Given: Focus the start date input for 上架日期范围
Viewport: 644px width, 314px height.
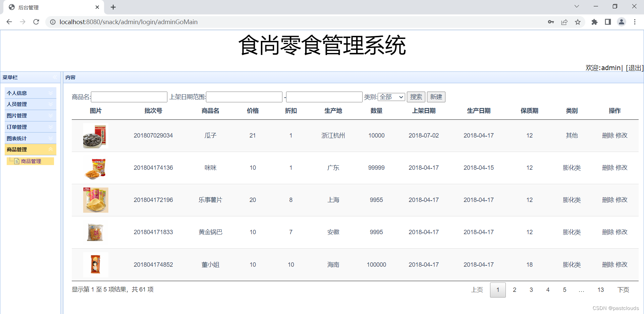Looking at the screenshot, I should pos(244,97).
